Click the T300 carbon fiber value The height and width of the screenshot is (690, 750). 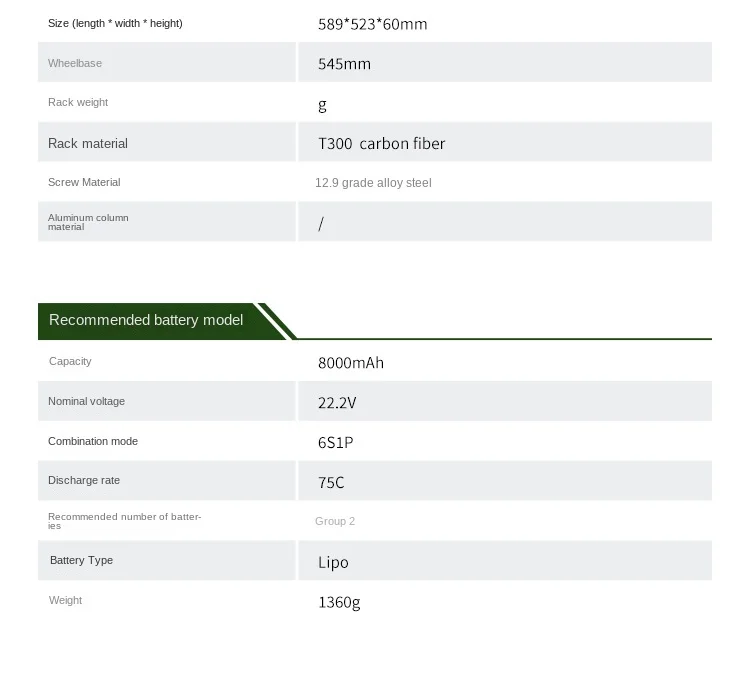[x=382, y=143]
